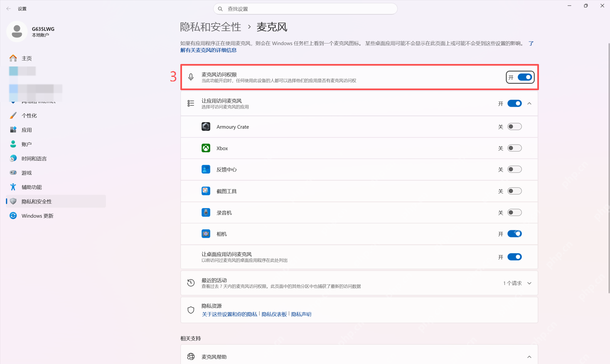Viewport: 610px width, 364px height.
Task: Click the Armoury Crate app icon
Action: point(206,127)
